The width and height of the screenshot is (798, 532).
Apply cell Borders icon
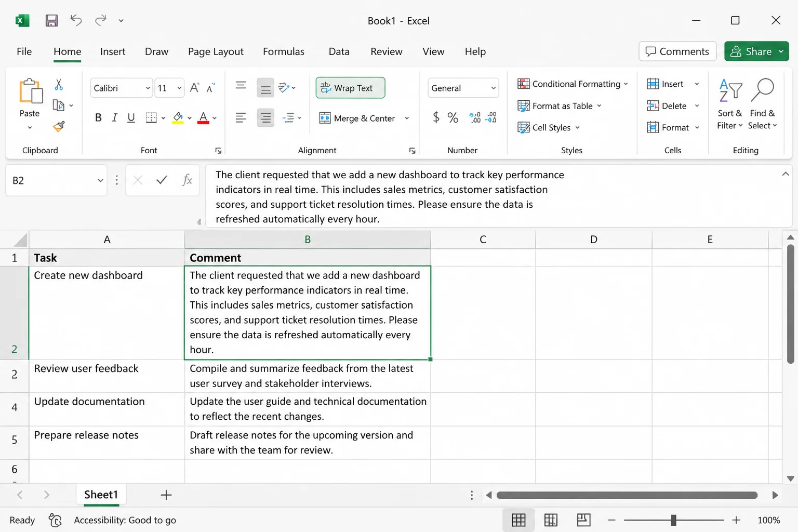[151, 118]
